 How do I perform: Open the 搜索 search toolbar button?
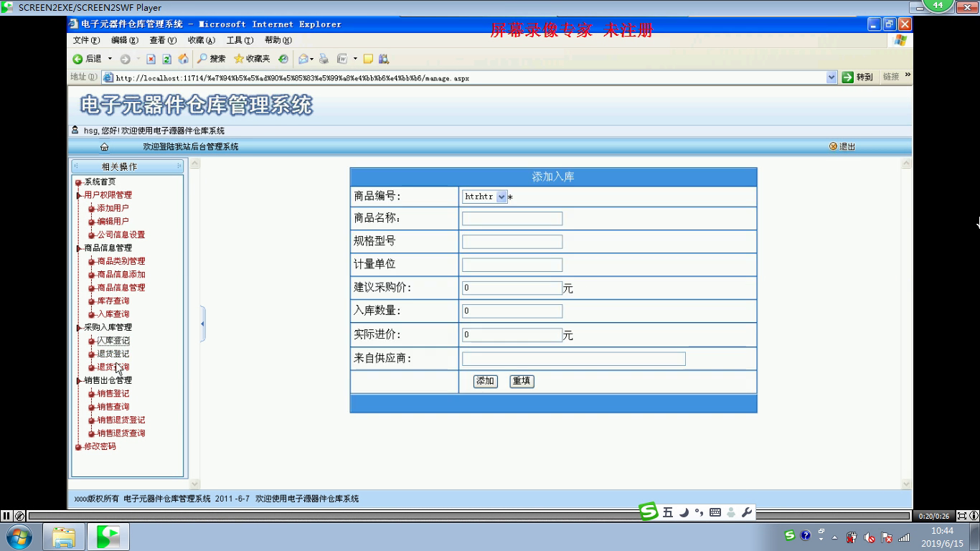(x=212, y=59)
